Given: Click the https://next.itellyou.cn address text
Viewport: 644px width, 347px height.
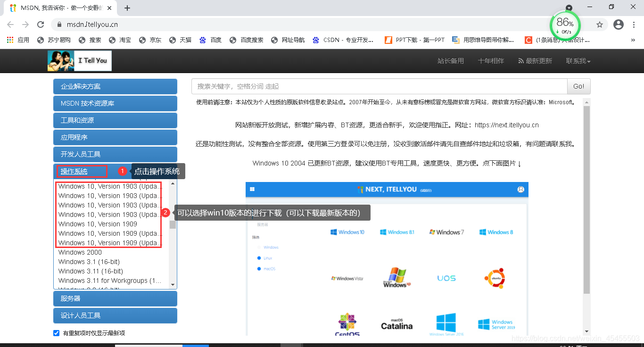Looking at the screenshot, I should pyautogui.click(x=506, y=125).
